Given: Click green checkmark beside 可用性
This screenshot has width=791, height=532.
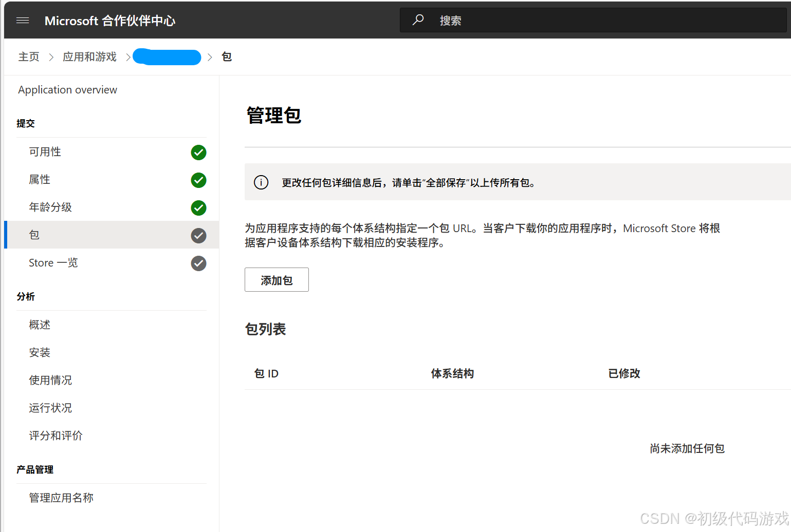Looking at the screenshot, I should point(198,153).
